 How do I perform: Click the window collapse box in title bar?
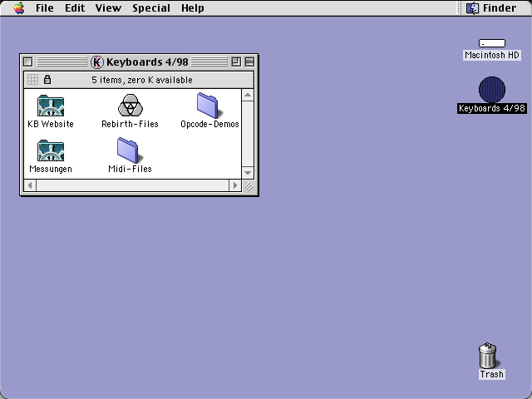click(x=249, y=62)
